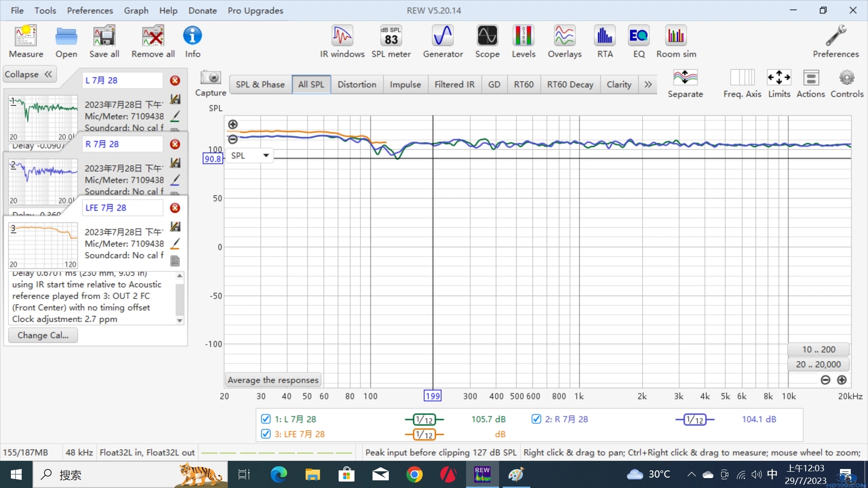This screenshot has width=868, height=488.
Task: Click Average the responses button
Action: pos(273,380)
